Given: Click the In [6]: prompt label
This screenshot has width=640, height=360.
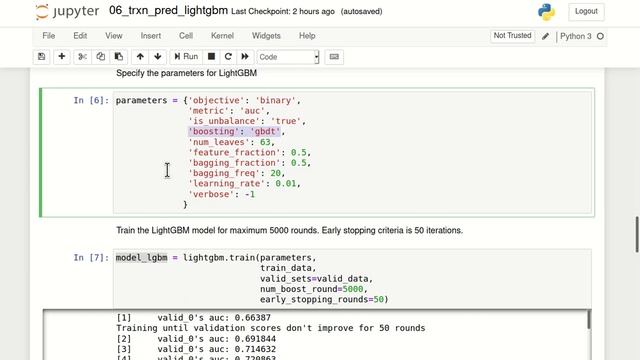Looking at the screenshot, I should 91,100.
